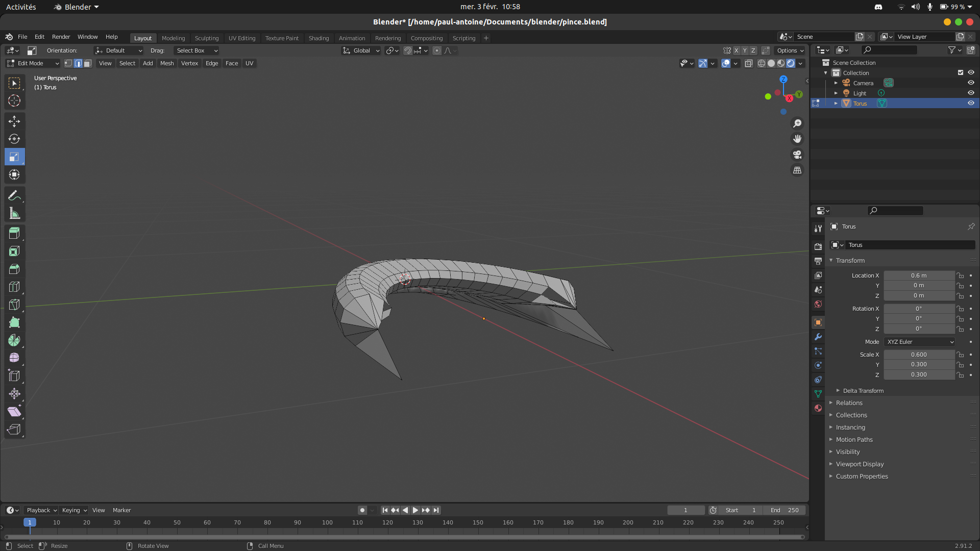Select the Rotate tool
Image resolution: width=980 pixels, height=551 pixels.
tap(14, 139)
